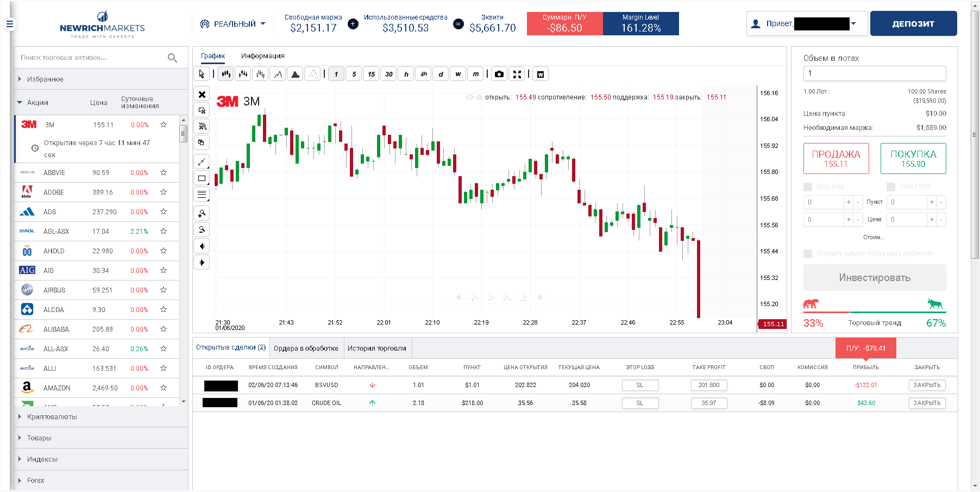This screenshot has width=980, height=492.
Task: Expand the Товары category
Action: tap(101, 438)
